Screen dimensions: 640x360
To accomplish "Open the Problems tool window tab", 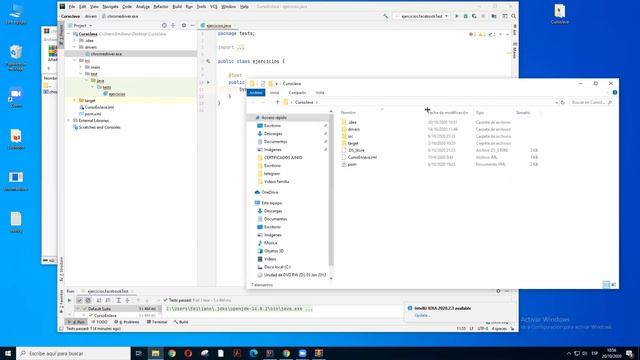I will (127, 322).
